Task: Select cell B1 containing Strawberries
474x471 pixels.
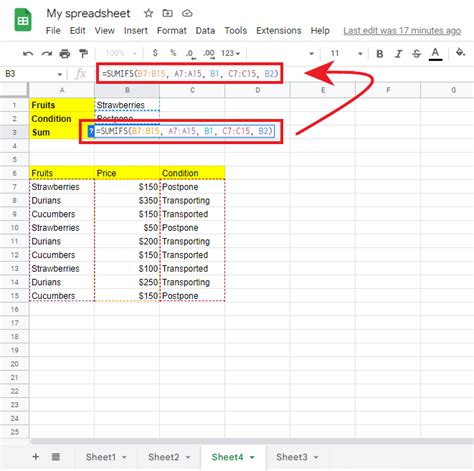Action: point(127,105)
